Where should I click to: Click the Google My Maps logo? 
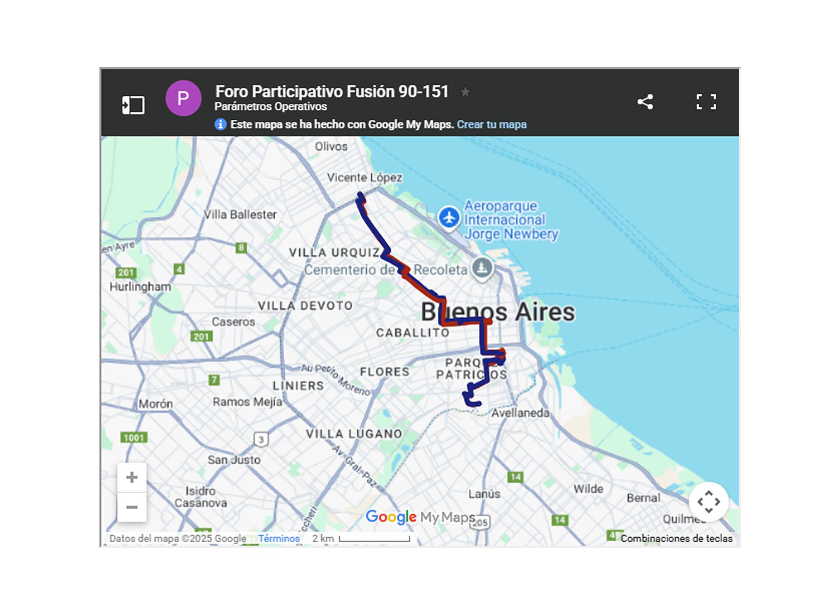(x=420, y=517)
